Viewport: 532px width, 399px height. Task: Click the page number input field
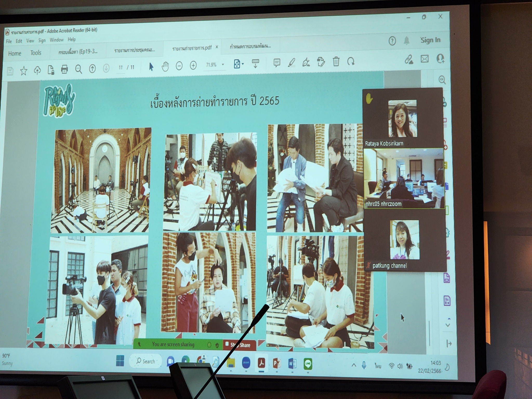pos(121,68)
